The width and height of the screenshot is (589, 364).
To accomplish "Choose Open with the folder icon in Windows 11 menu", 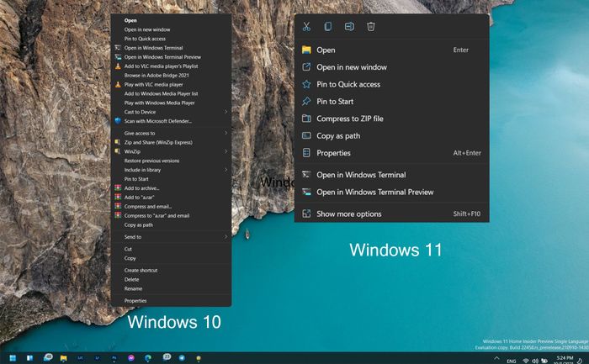I will click(391, 50).
